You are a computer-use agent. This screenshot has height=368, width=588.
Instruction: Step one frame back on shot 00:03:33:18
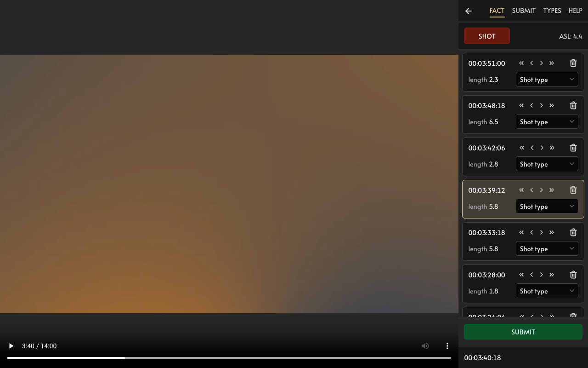coord(531,232)
